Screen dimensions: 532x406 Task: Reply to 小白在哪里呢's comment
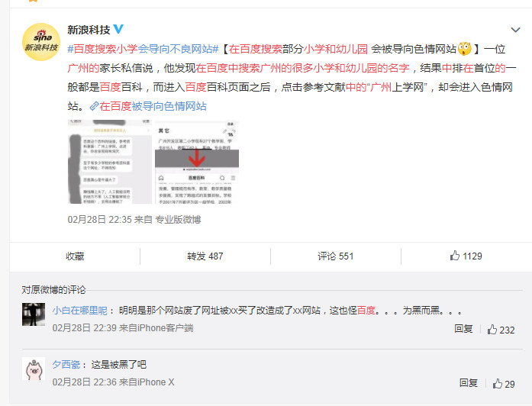463,329
